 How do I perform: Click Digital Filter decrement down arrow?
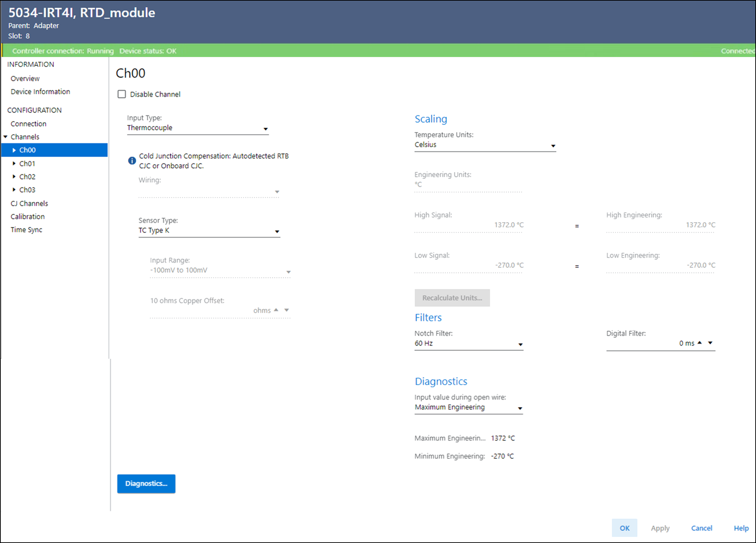point(710,343)
